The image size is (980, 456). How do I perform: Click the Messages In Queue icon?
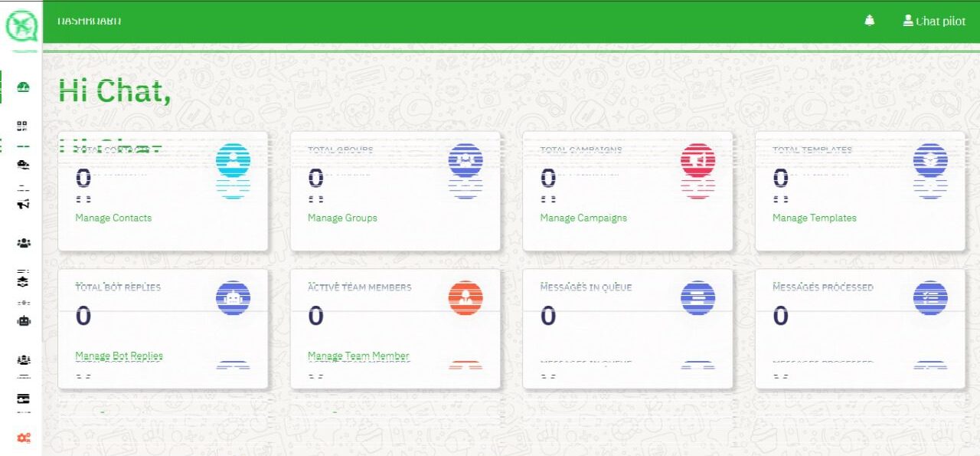coord(697,298)
